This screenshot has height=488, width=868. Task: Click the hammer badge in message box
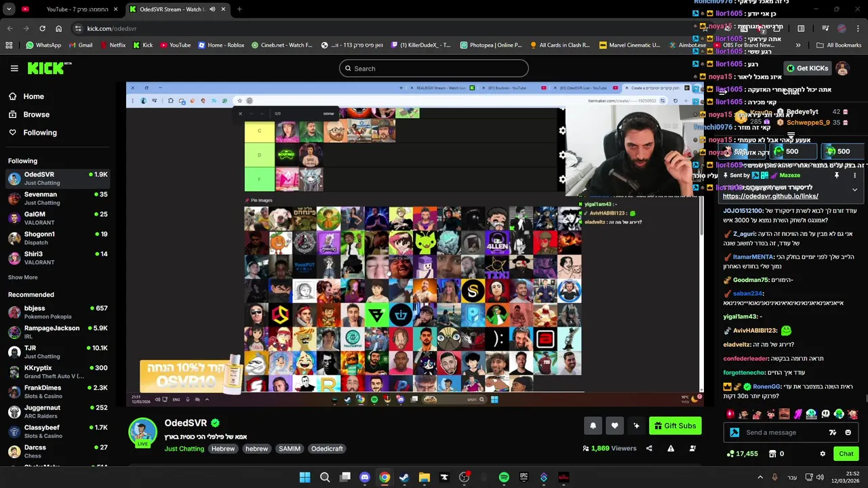tap(734, 432)
